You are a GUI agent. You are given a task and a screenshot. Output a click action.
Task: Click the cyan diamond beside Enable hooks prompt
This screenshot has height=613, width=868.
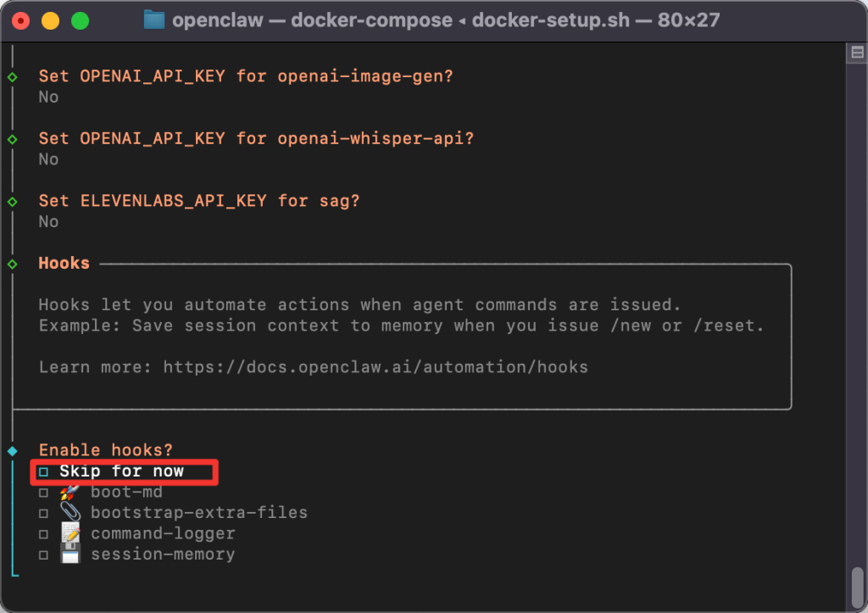pos(12,449)
